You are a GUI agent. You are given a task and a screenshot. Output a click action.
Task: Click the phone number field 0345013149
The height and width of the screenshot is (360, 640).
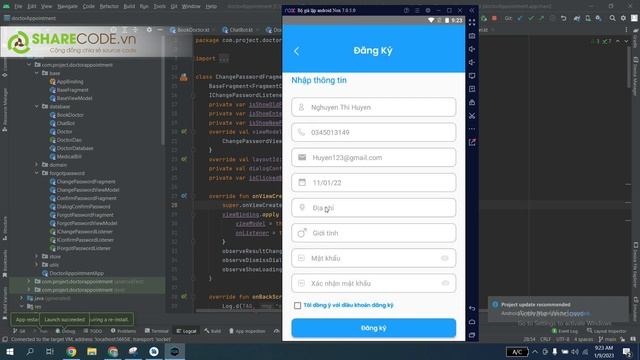373,132
